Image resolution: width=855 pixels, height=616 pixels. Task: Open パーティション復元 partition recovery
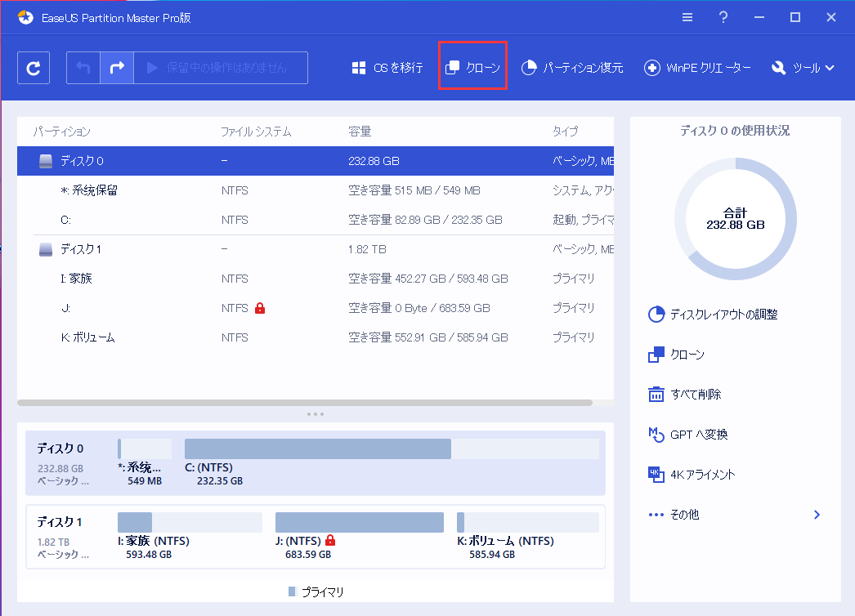click(572, 68)
